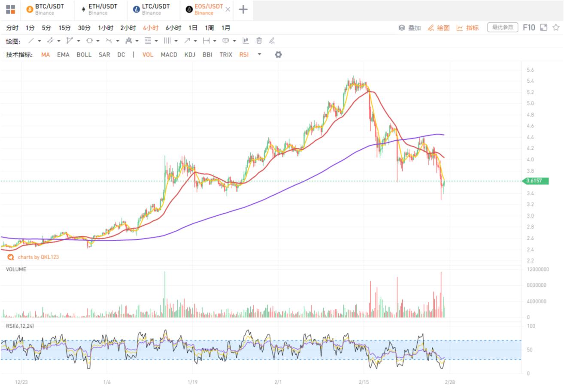The image size is (564, 392).
Task: Toggle the MA indicator off
Action: click(45, 54)
